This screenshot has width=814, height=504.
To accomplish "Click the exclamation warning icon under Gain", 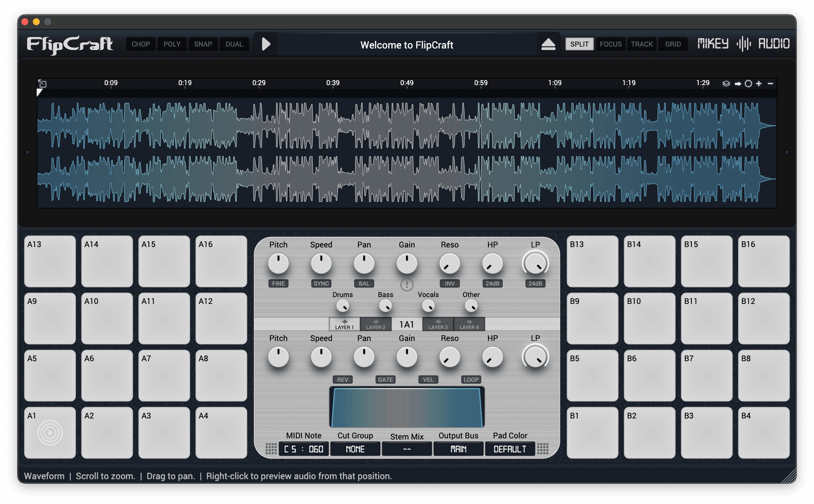I will click(x=407, y=284).
